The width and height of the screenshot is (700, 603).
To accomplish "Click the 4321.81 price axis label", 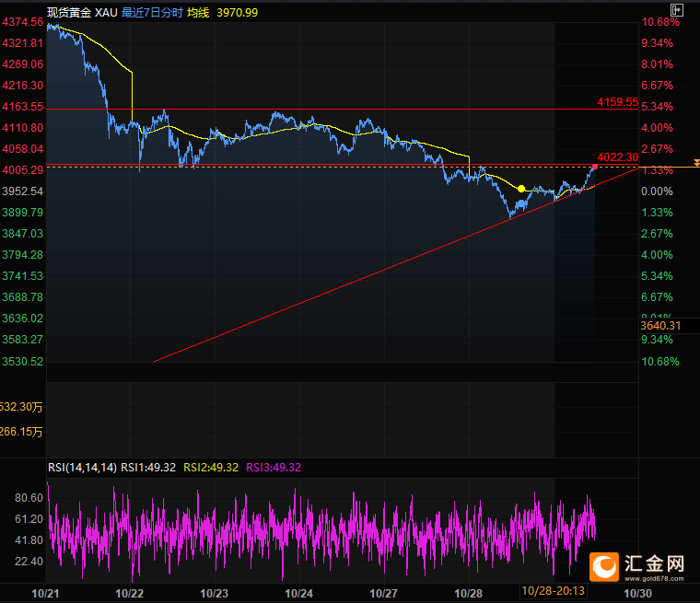I will 23,43.
